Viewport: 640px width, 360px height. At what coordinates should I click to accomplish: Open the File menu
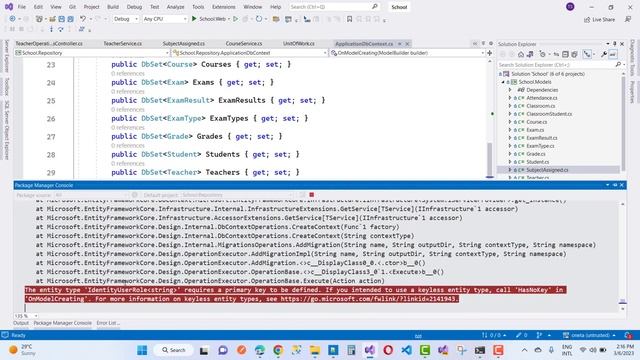tap(22, 7)
